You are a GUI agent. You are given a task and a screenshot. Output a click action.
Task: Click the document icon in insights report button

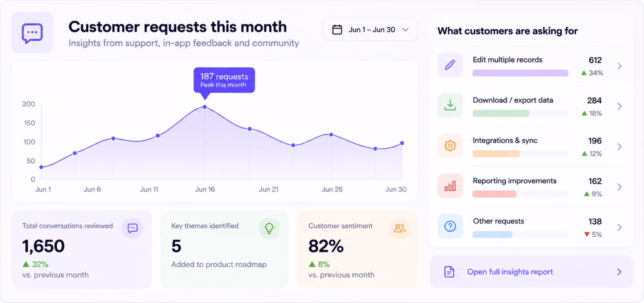(449, 272)
